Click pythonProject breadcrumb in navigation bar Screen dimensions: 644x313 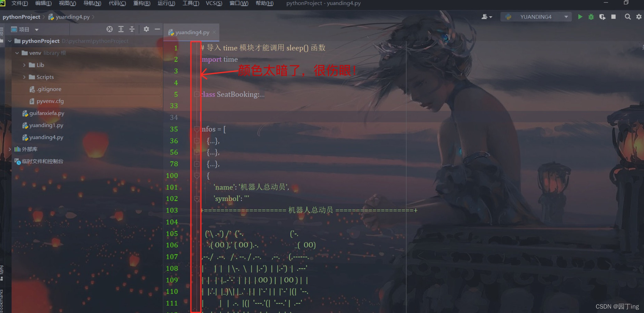pos(21,17)
